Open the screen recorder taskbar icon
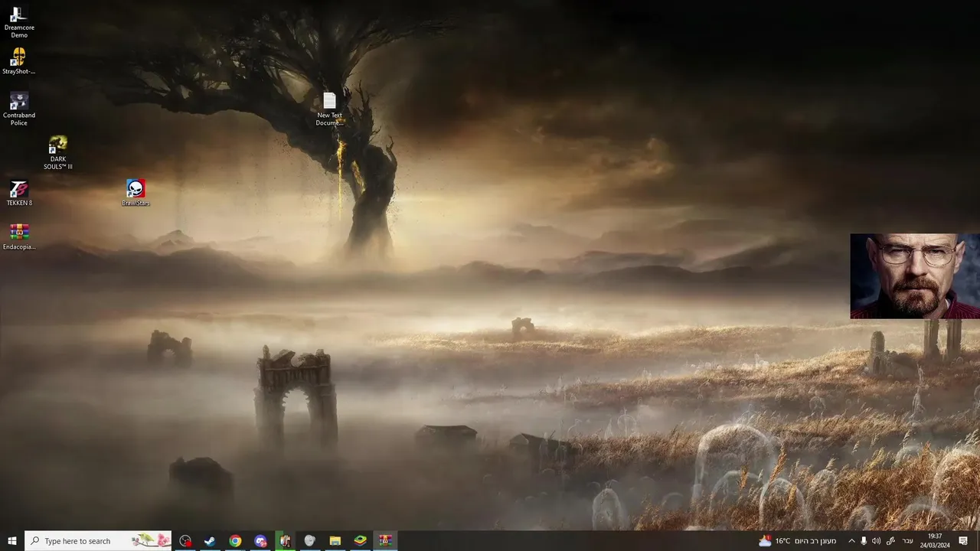 pyautogui.click(x=185, y=541)
